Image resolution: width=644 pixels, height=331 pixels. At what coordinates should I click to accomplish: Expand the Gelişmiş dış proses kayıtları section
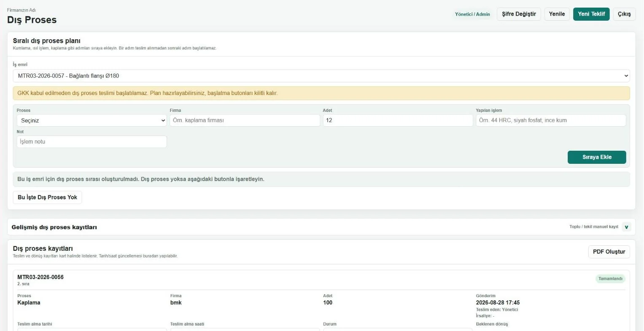pyautogui.click(x=626, y=227)
